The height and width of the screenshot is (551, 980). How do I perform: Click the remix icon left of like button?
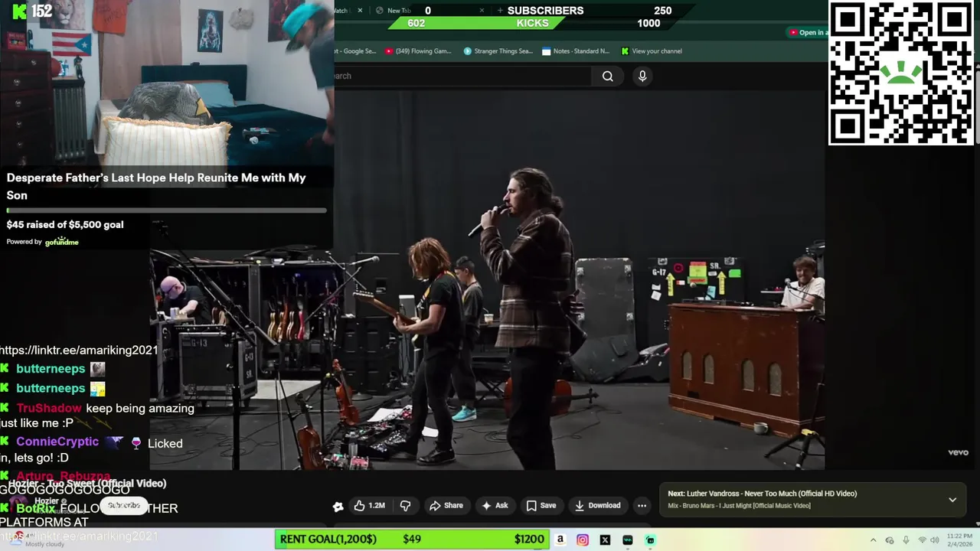[338, 506]
